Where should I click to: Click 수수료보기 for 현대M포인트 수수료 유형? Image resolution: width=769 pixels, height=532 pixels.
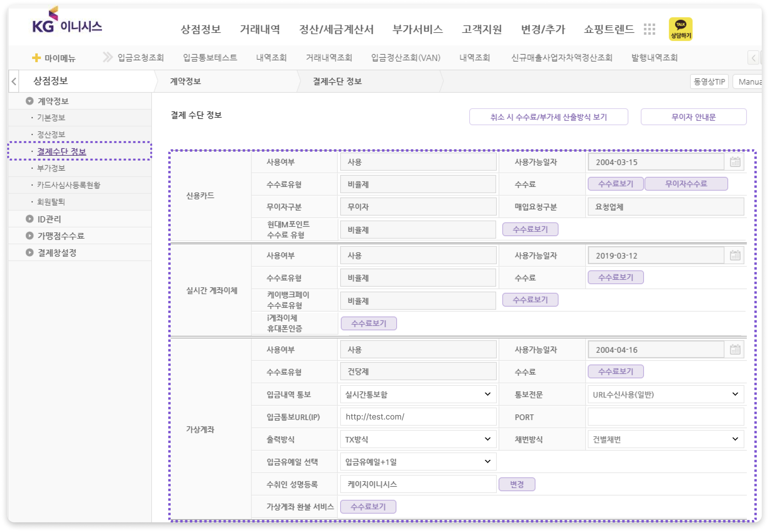[530, 229]
